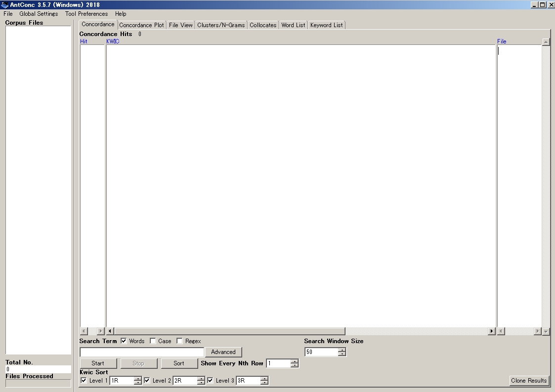555x392 pixels.
Task: Switch to the Collocates tab
Action: click(263, 25)
